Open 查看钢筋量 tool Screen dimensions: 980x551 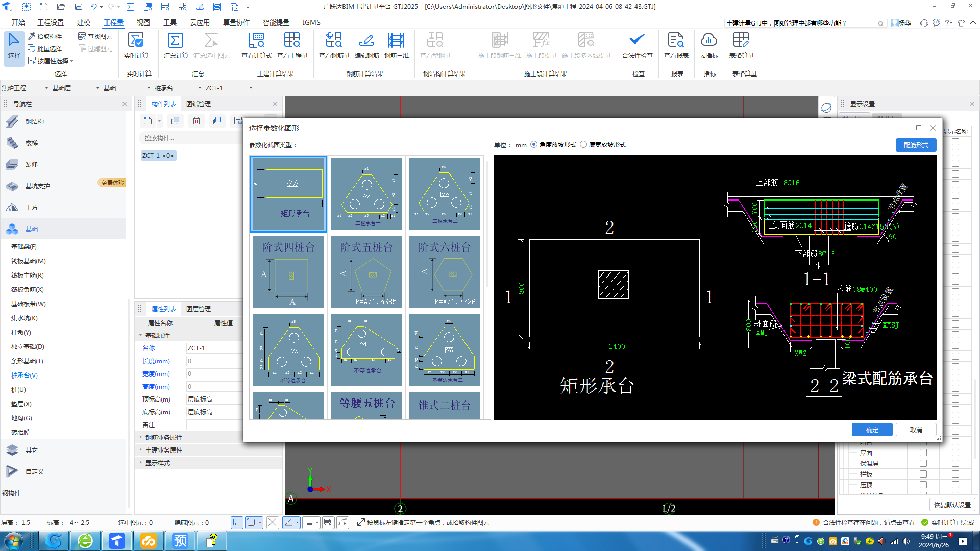[334, 45]
